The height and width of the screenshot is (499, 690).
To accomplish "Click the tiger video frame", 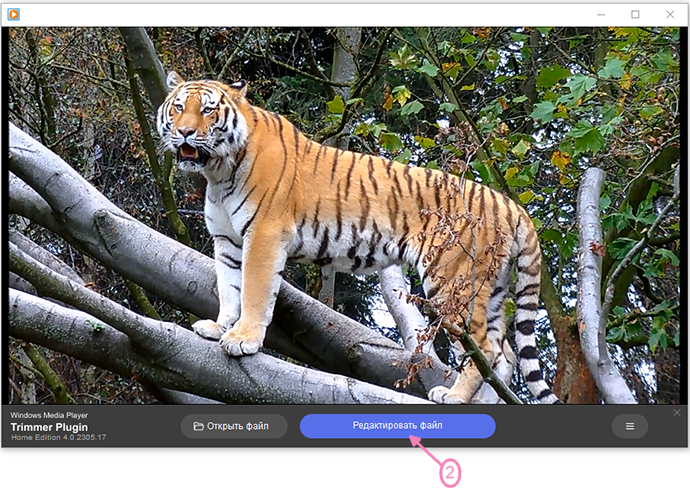I will point(345,216).
